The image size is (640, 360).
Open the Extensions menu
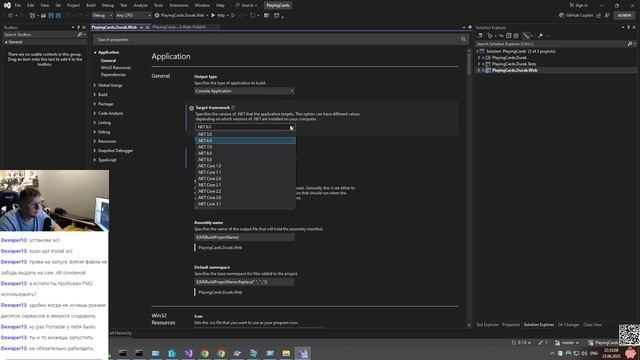tap(179, 5)
